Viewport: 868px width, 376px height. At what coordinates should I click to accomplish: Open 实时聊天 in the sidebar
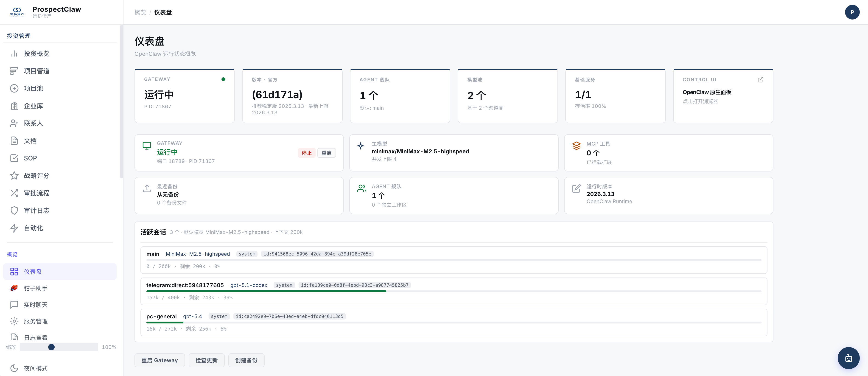(x=36, y=305)
